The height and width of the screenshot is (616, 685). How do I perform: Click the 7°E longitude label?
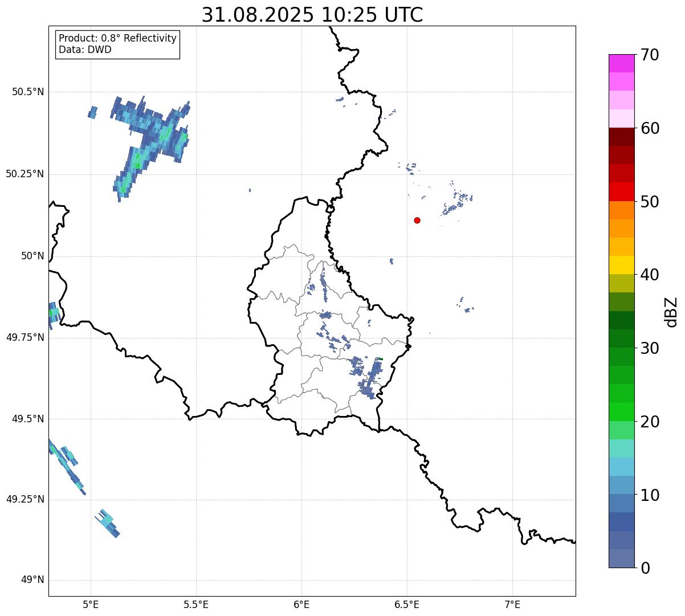coord(512,604)
